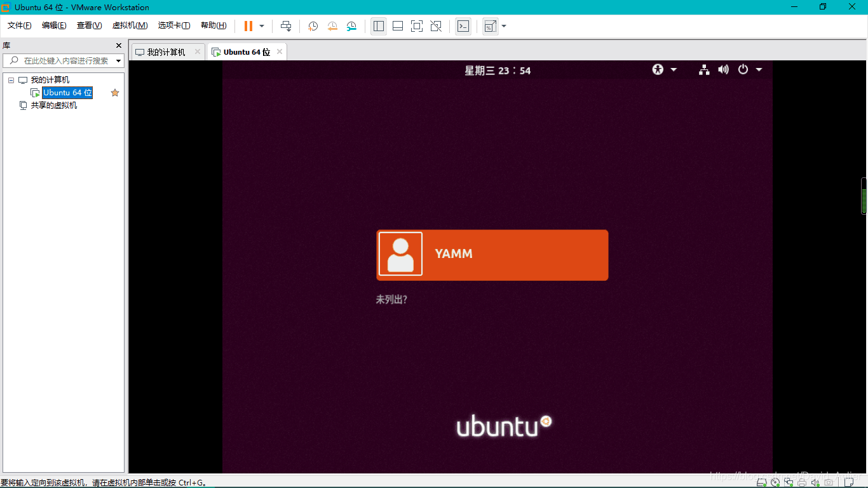Viewport: 868px width, 488px height.
Task: Collapse the 我的计算机 tree node
Action: 11,80
